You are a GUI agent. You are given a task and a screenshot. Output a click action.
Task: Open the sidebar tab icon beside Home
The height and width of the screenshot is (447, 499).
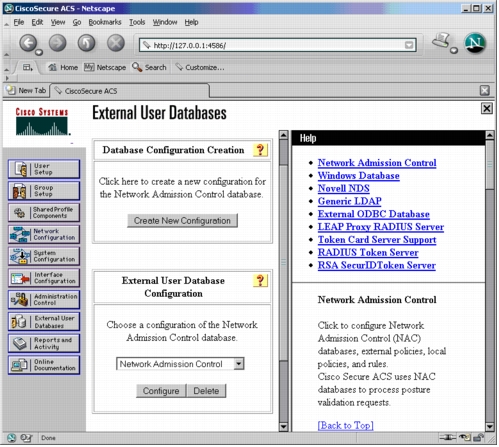pos(28,68)
